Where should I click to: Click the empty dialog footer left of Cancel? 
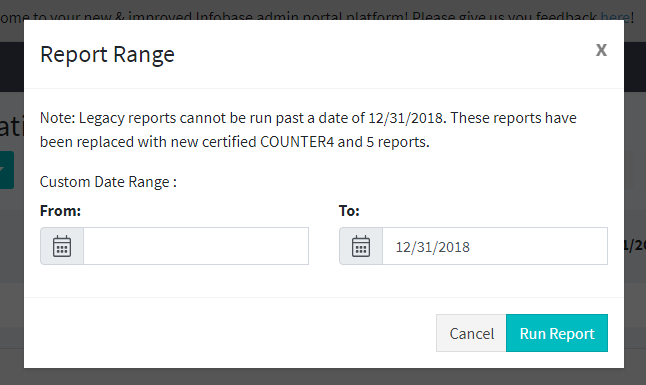click(230, 333)
